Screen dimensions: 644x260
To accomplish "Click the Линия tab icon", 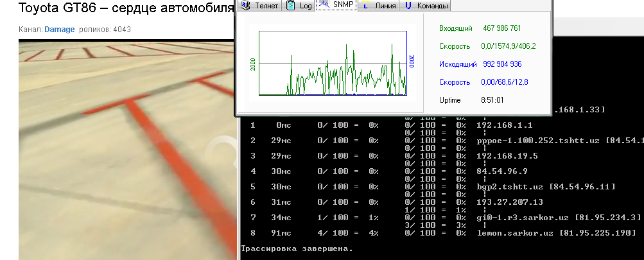I will click(365, 5).
